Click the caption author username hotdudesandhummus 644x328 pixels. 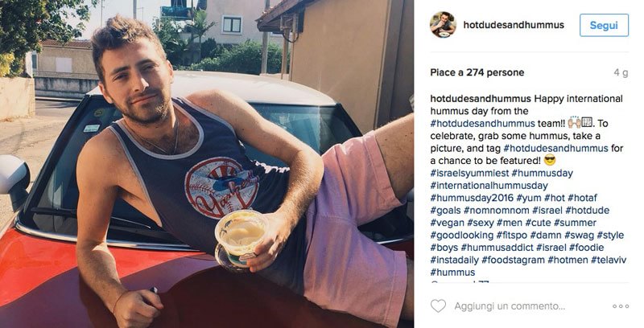pyautogui.click(x=481, y=99)
